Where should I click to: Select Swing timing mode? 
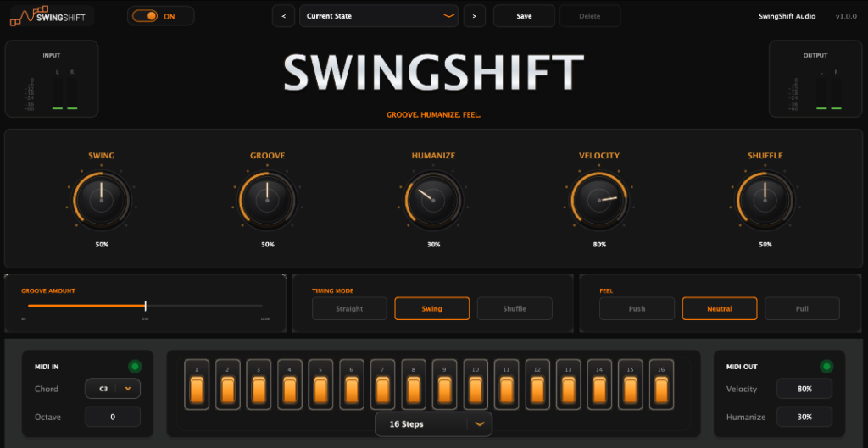[431, 308]
